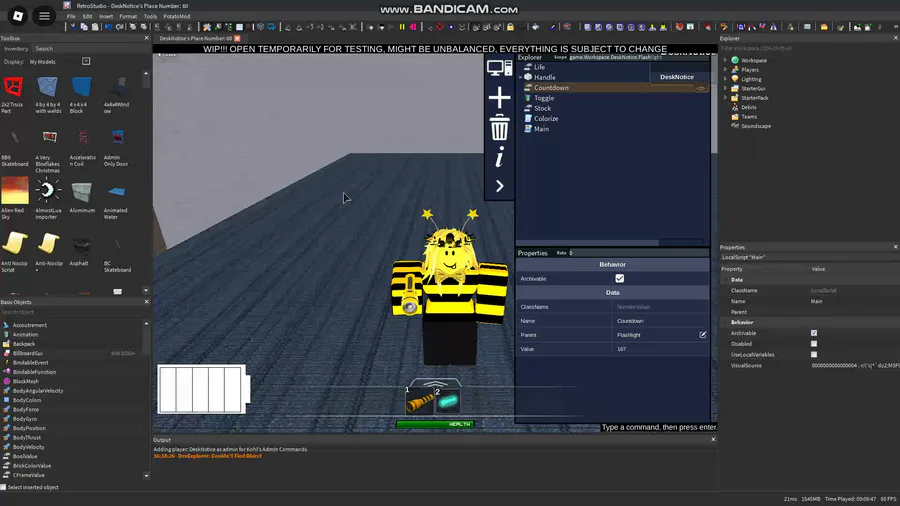Click the edit icon beside Parent Flashlight
Image resolution: width=900 pixels, height=506 pixels.
(x=703, y=334)
